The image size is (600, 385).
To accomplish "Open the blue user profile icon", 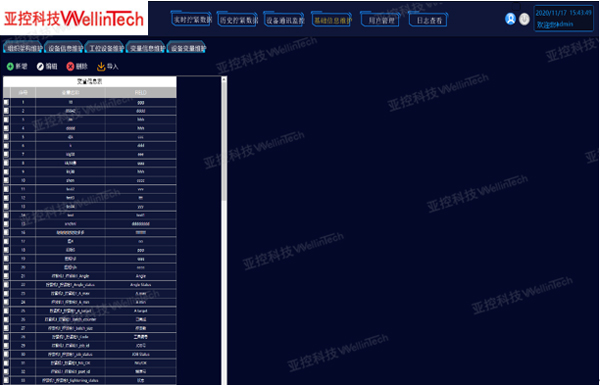I will tap(510, 19).
